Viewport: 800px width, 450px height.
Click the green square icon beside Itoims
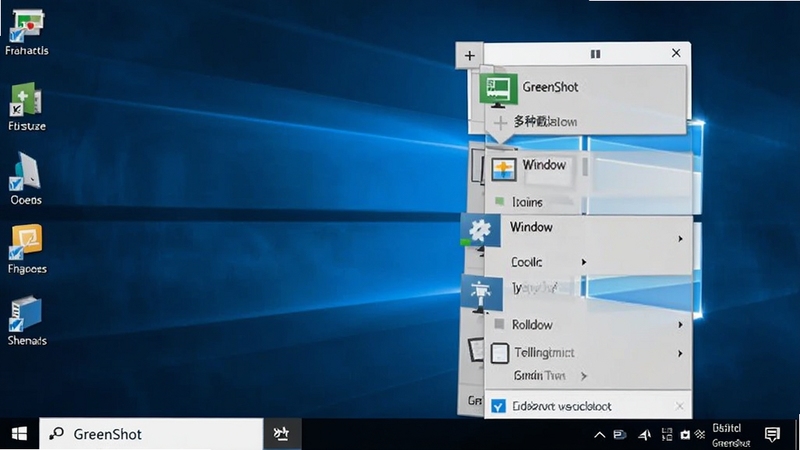pyautogui.click(x=499, y=202)
